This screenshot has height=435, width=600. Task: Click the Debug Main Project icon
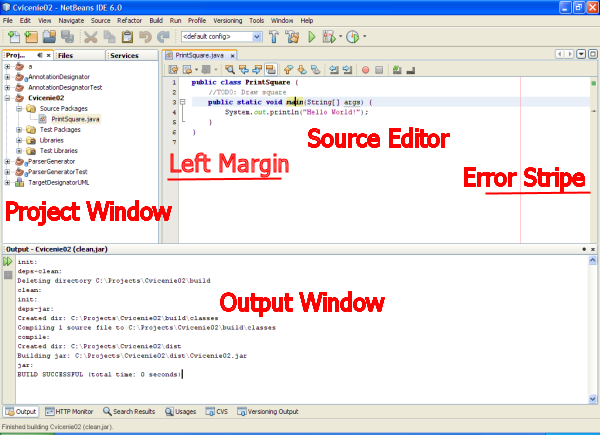click(x=329, y=37)
